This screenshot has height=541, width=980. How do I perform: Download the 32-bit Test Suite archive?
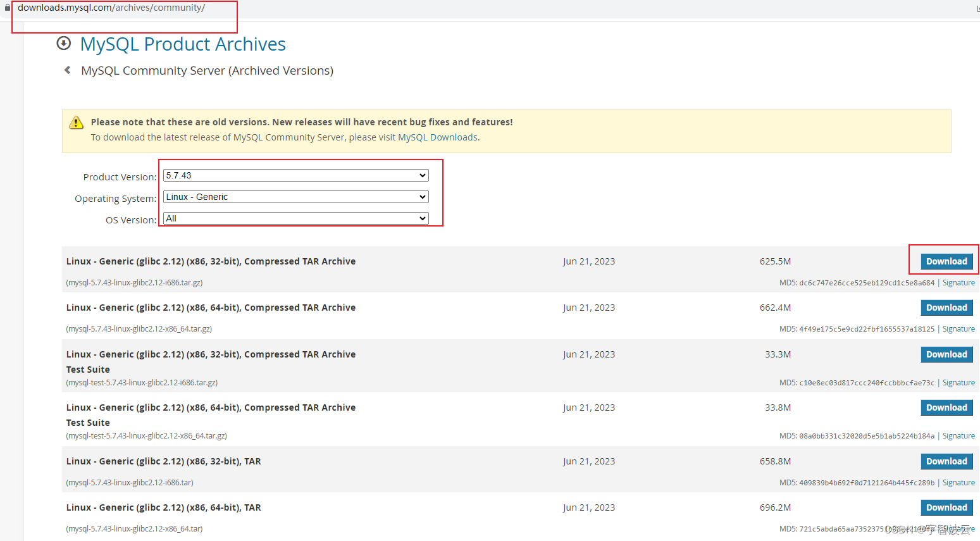(946, 354)
